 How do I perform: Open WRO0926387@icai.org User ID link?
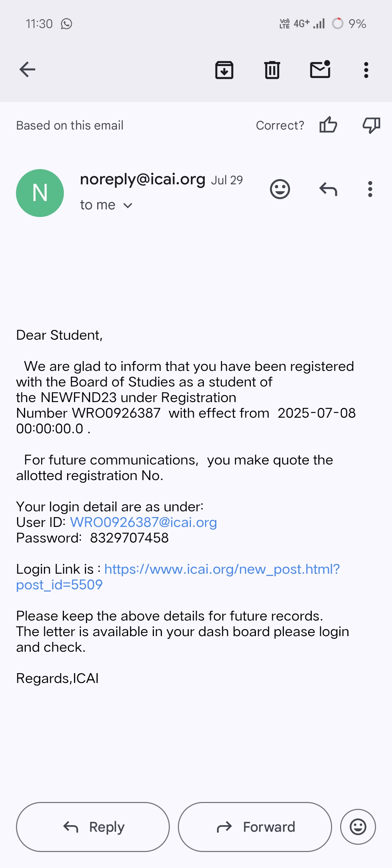coord(143,522)
